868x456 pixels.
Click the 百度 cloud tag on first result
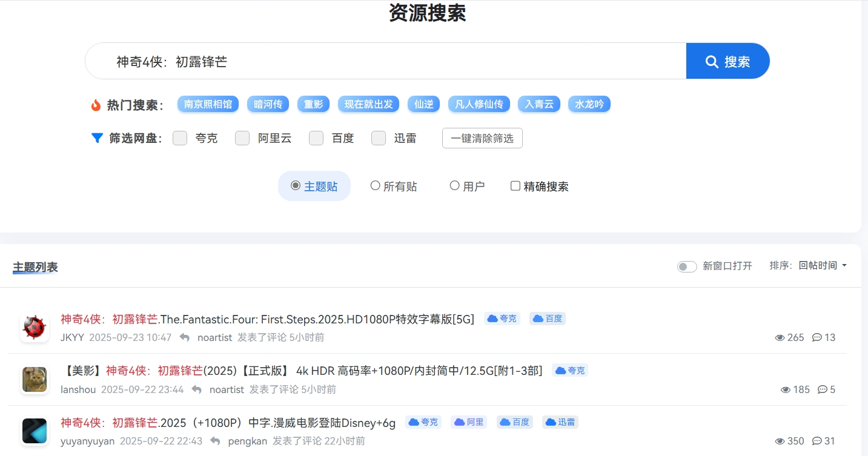pyautogui.click(x=548, y=319)
